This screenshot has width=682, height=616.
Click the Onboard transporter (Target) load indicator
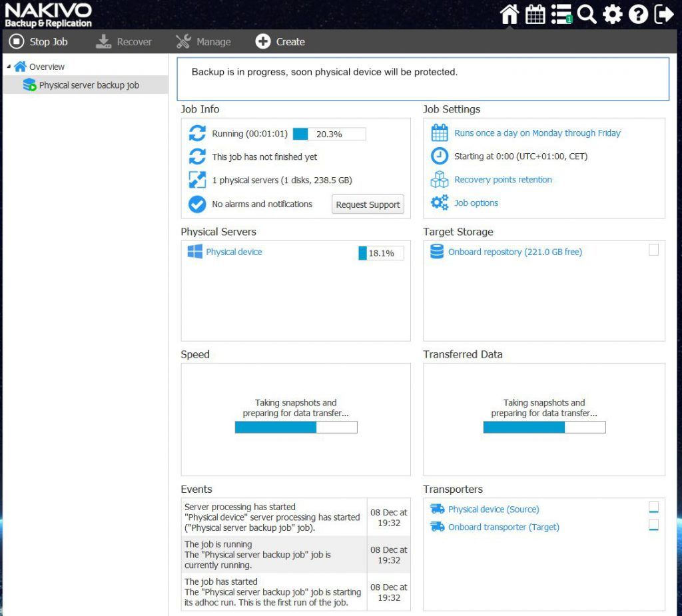pyautogui.click(x=653, y=525)
